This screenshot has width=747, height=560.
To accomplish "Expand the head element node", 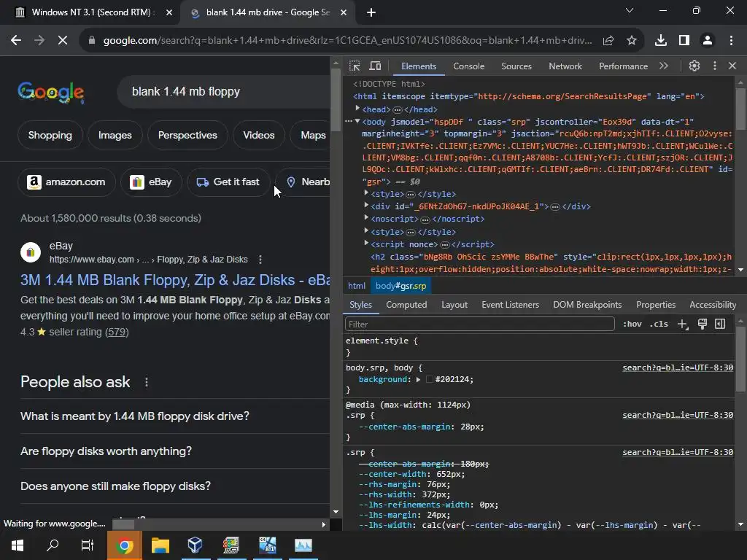I will click(x=357, y=109).
